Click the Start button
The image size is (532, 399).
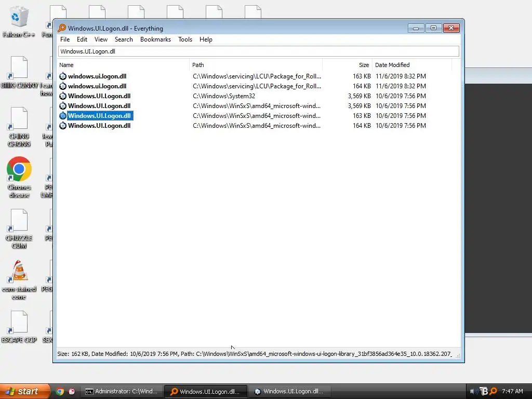(x=24, y=391)
